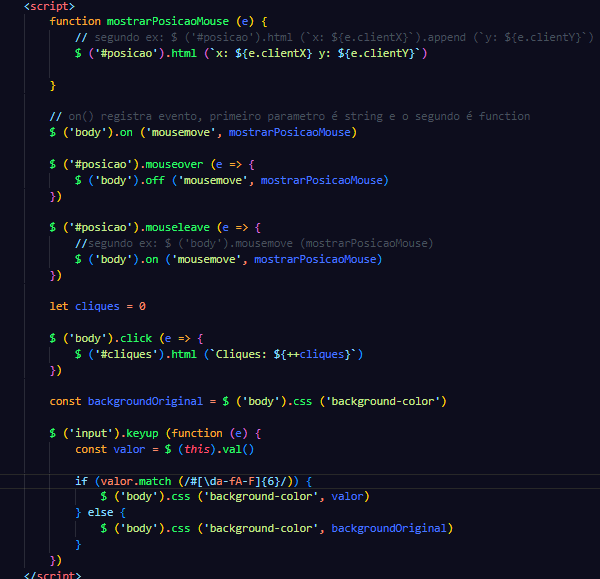This screenshot has width=600, height=579.
Task: Click the ${++cliques} template expression
Action: click(312, 354)
